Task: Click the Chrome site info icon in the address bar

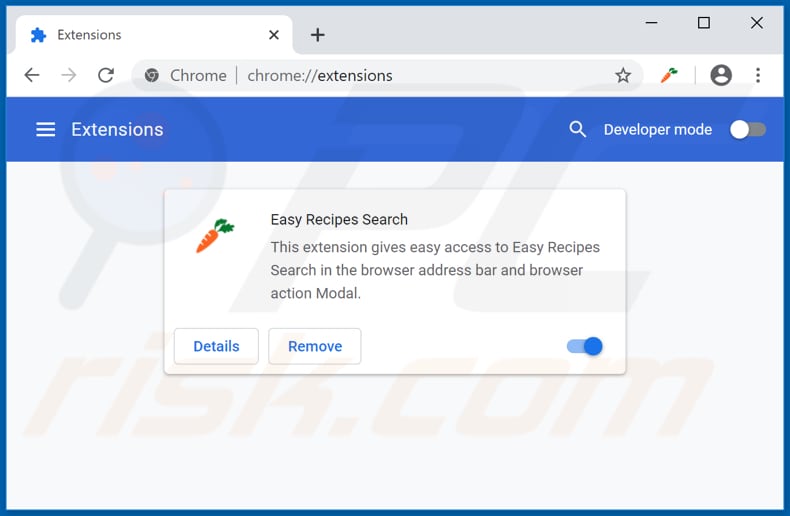Action: click(152, 75)
